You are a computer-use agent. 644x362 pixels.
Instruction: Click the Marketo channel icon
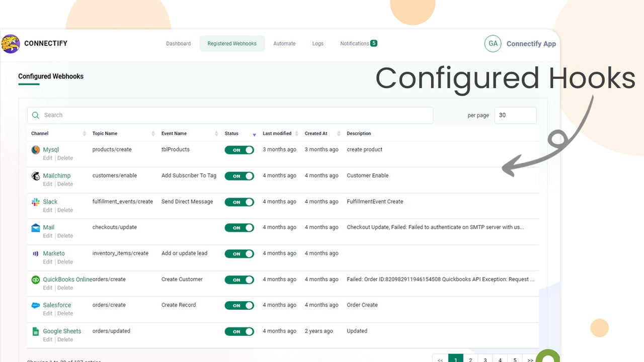click(x=36, y=254)
